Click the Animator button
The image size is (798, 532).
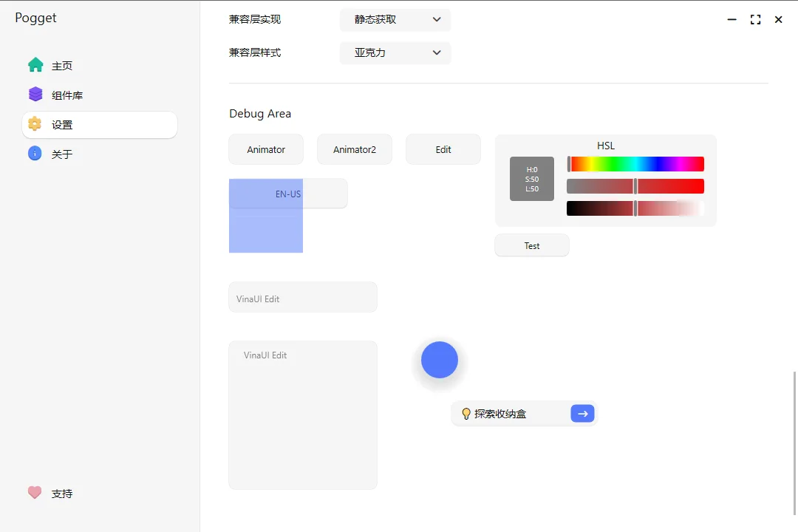click(266, 149)
